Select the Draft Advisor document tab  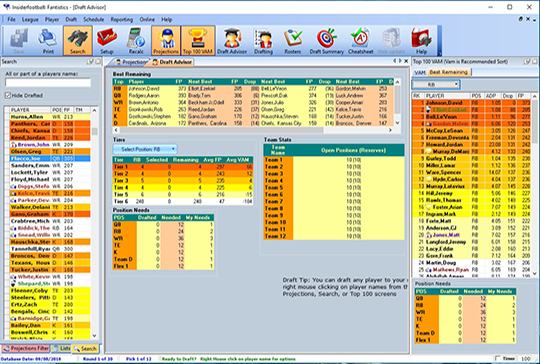(x=172, y=62)
